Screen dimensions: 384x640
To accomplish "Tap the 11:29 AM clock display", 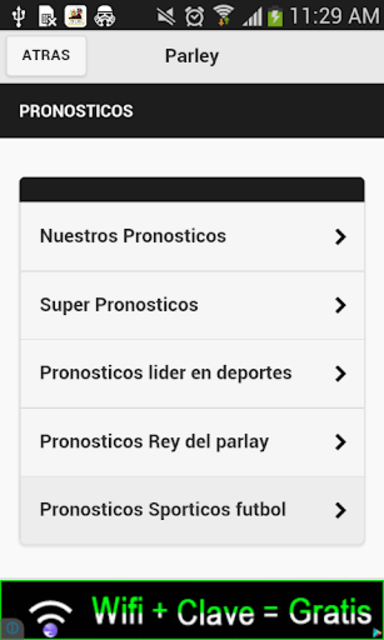I will [x=334, y=17].
